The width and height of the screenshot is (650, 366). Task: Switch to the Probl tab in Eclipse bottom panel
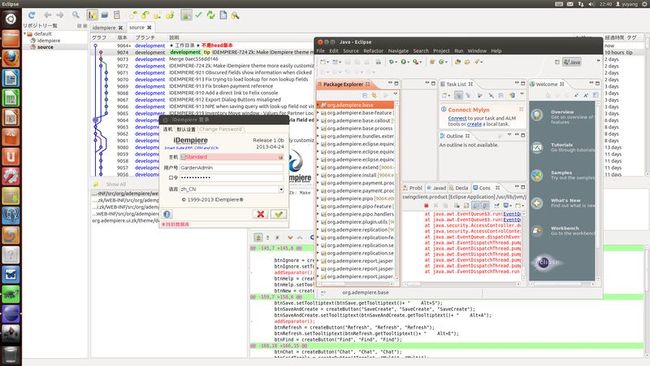tap(412, 188)
